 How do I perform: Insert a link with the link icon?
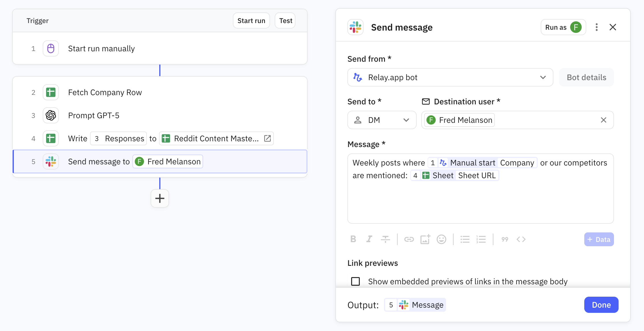click(409, 239)
